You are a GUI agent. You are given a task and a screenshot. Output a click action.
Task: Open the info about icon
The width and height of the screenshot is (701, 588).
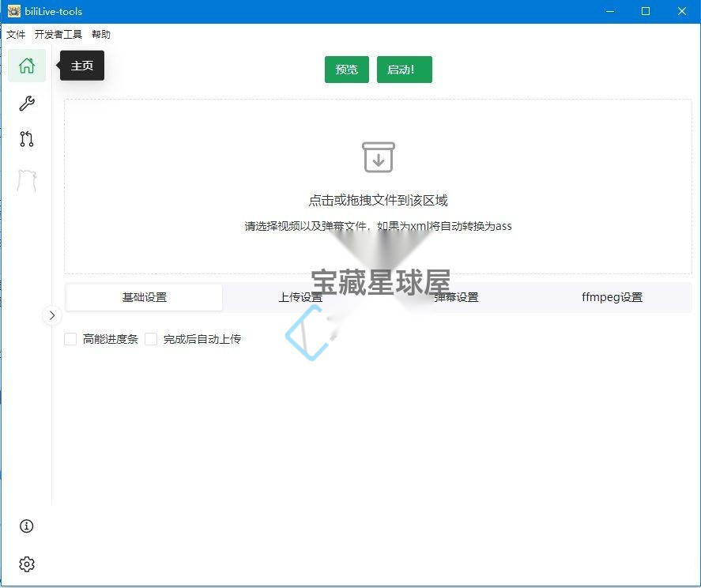pyautogui.click(x=26, y=526)
